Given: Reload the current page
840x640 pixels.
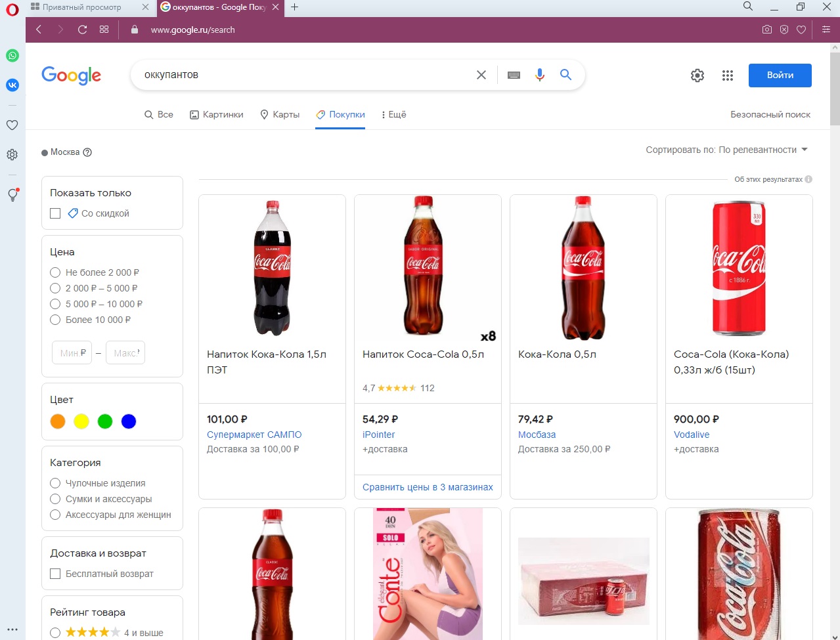Looking at the screenshot, I should click(x=82, y=30).
